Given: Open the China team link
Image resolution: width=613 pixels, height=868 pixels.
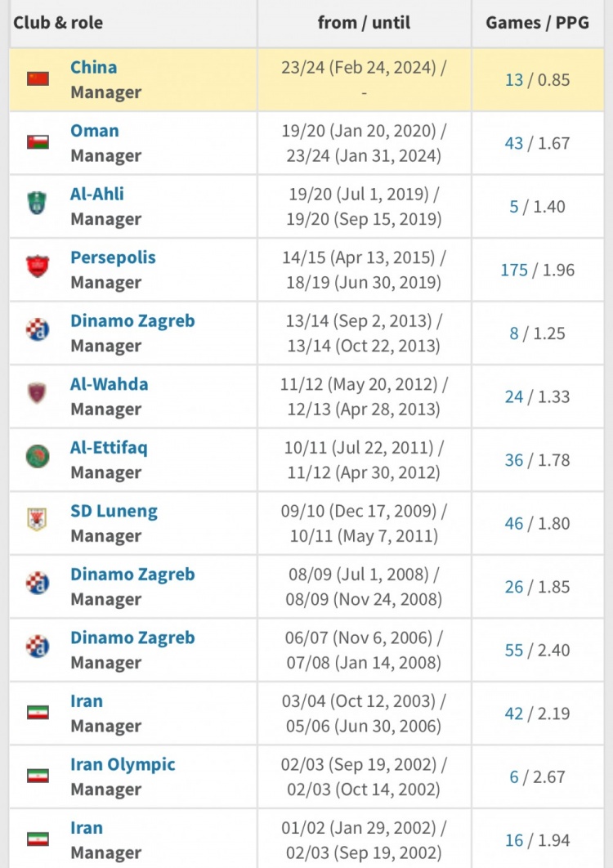Looking at the screenshot, I should 93,67.
